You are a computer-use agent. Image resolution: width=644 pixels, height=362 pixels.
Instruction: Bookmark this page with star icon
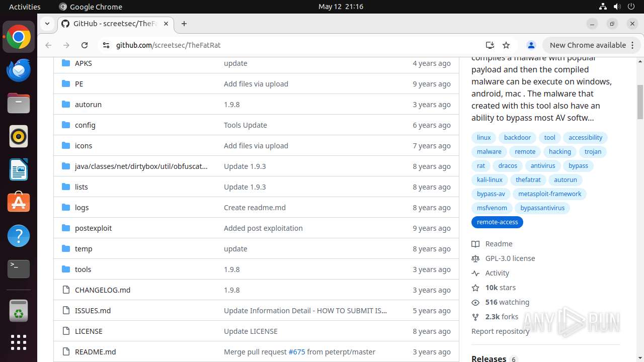506,45
